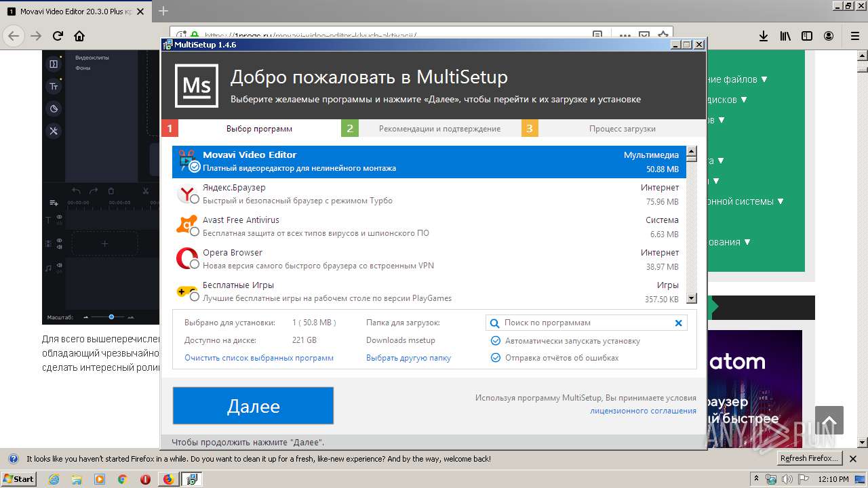868x488 pixels.
Task: Click the scroll-to-top arrow on webpage
Action: [829, 420]
